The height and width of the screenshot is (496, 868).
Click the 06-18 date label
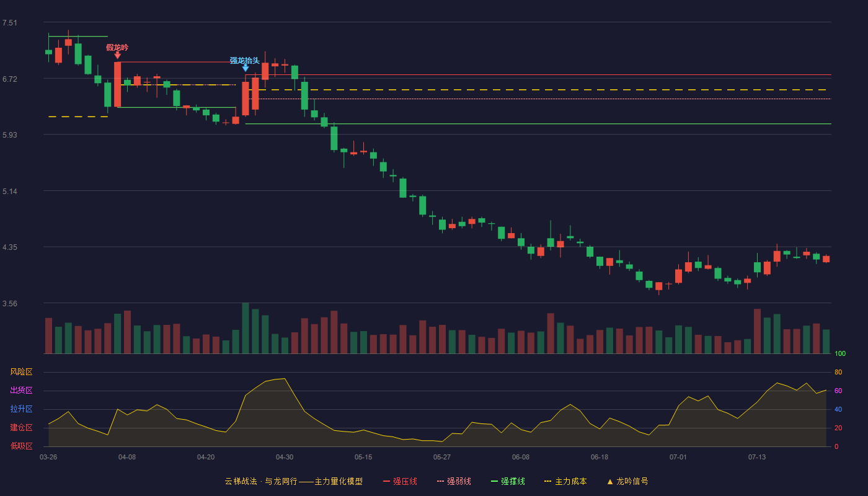pyautogui.click(x=600, y=457)
